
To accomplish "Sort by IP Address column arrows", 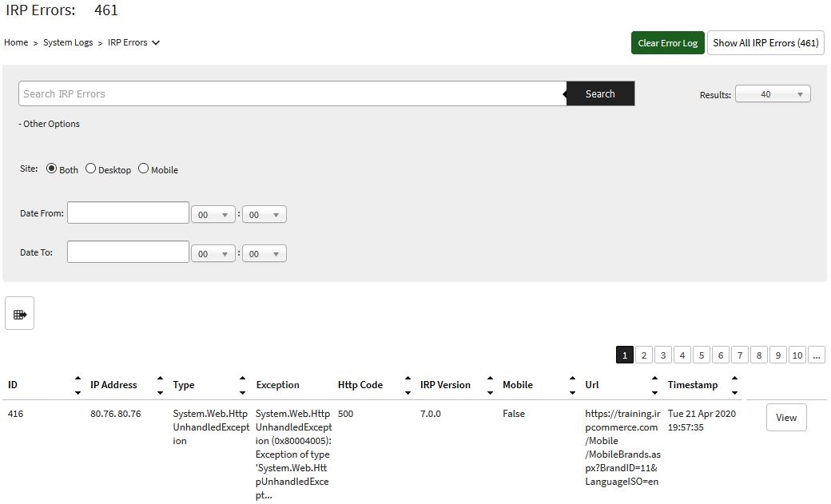I will click(160, 385).
